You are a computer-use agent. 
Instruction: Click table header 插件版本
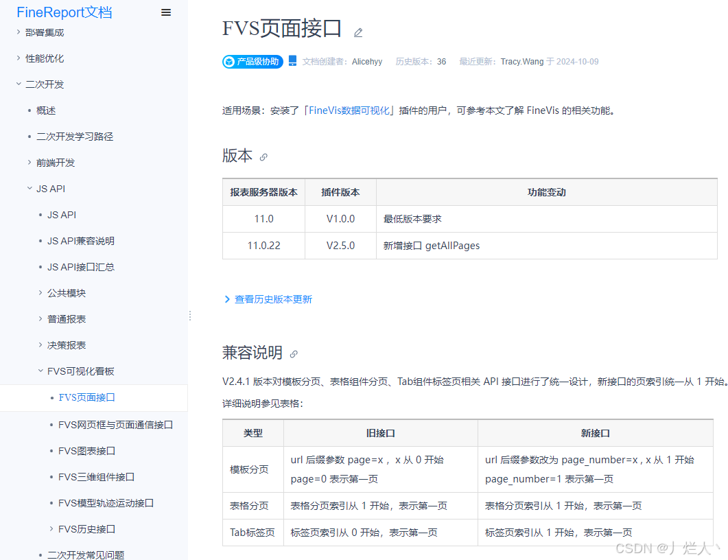(340, 192)
